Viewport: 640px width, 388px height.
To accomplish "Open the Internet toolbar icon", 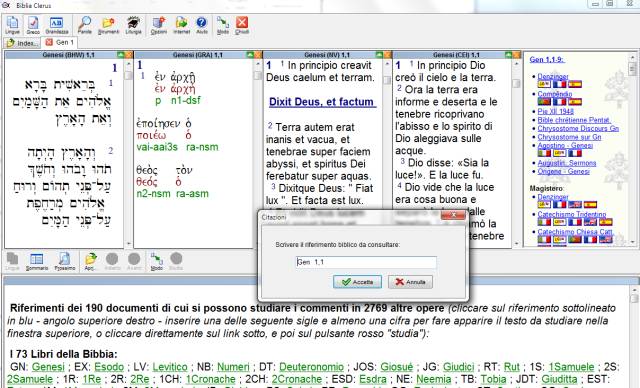I will [181, 25].
